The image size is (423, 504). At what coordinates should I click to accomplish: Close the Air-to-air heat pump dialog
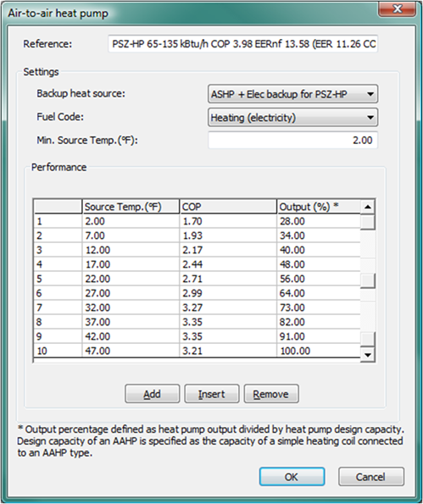point(397,9)
